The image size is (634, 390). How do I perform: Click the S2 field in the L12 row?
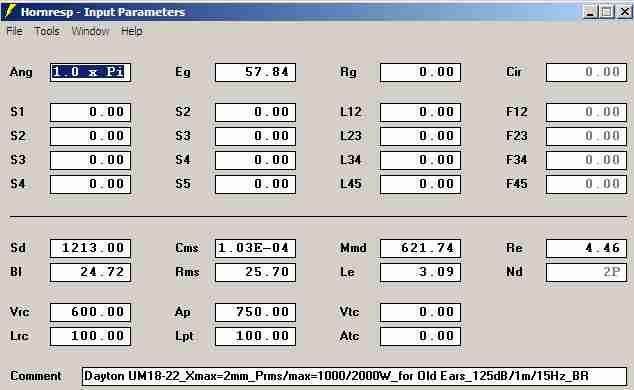click(255, 112)
